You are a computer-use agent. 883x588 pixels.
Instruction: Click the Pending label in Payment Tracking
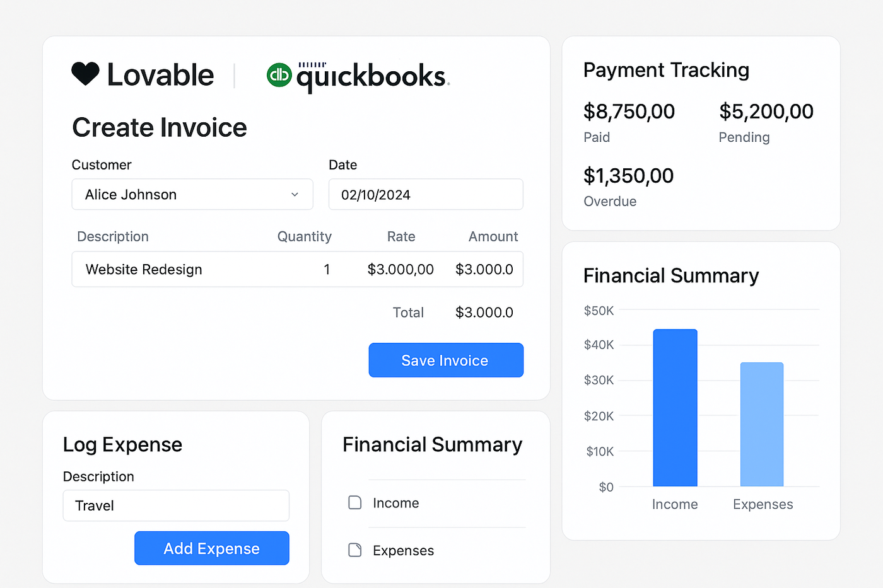(x=744, y=137)
